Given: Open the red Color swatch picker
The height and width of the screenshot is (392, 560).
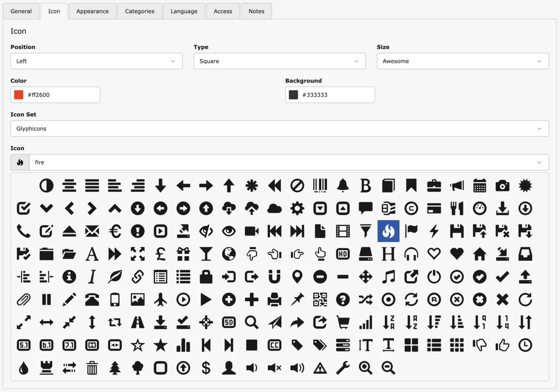Looking at the screenshot, I should tap(19, 95).
